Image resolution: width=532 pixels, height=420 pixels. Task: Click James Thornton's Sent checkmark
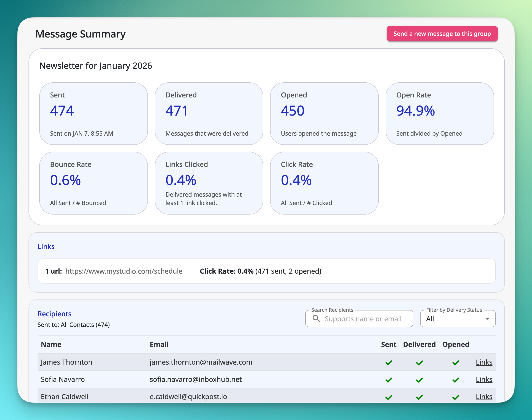389,363
